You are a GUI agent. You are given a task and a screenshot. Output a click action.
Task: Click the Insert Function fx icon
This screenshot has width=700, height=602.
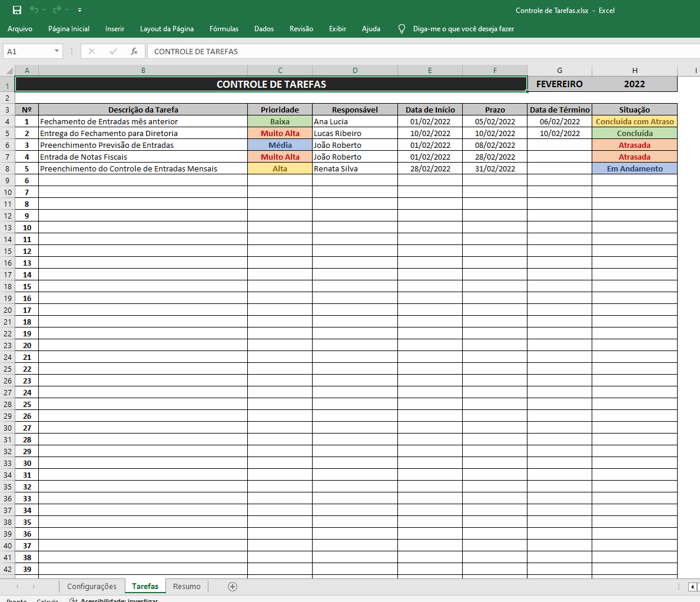[134, 51]
